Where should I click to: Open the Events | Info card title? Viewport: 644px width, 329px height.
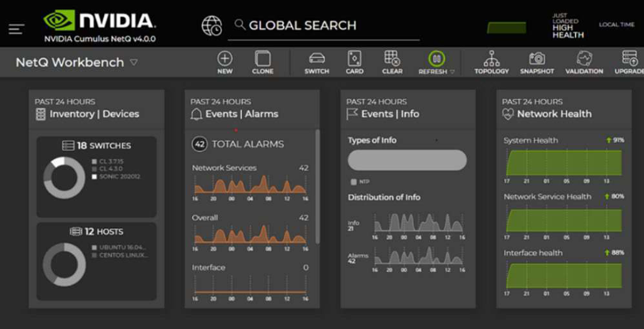pyautogui.click(x=391, y=115)
